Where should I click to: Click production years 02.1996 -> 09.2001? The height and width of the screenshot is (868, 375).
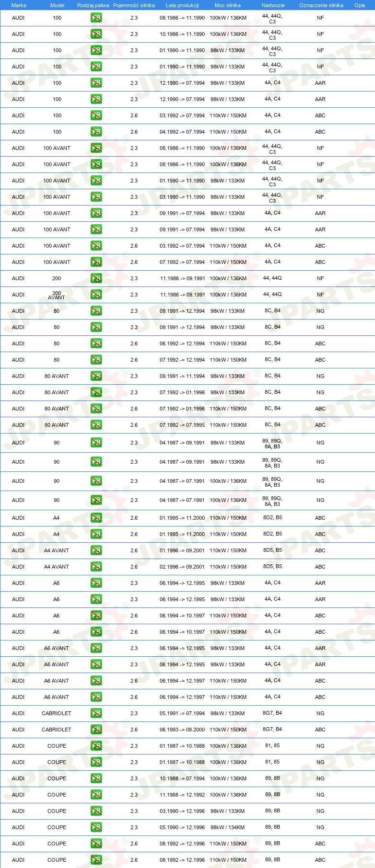pyautogui.click(x=182, y=567)
